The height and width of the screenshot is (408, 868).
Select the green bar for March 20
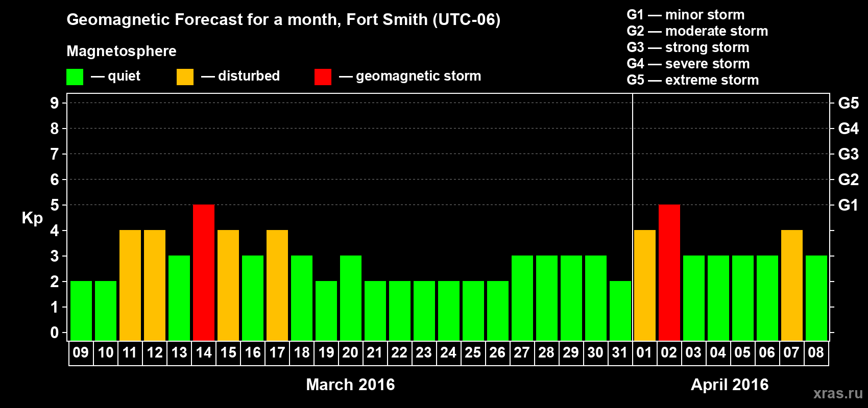[351, 298]
